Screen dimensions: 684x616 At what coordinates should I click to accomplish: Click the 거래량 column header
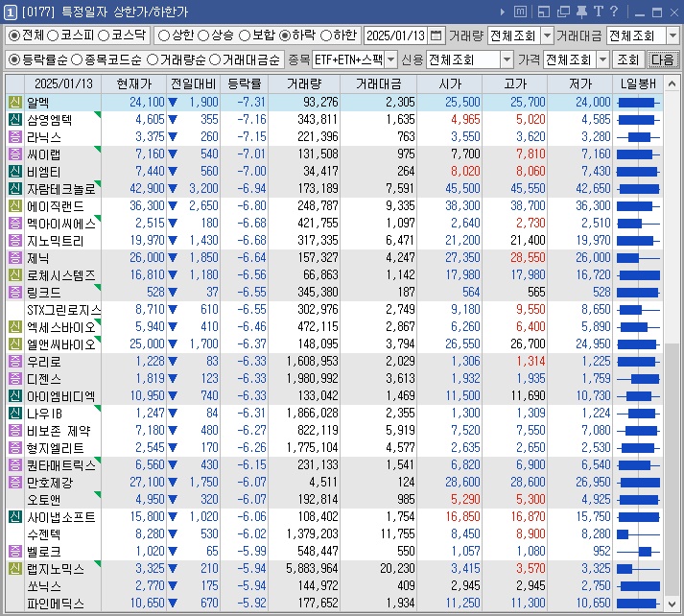pyautogui.click(x=304, y=83)
